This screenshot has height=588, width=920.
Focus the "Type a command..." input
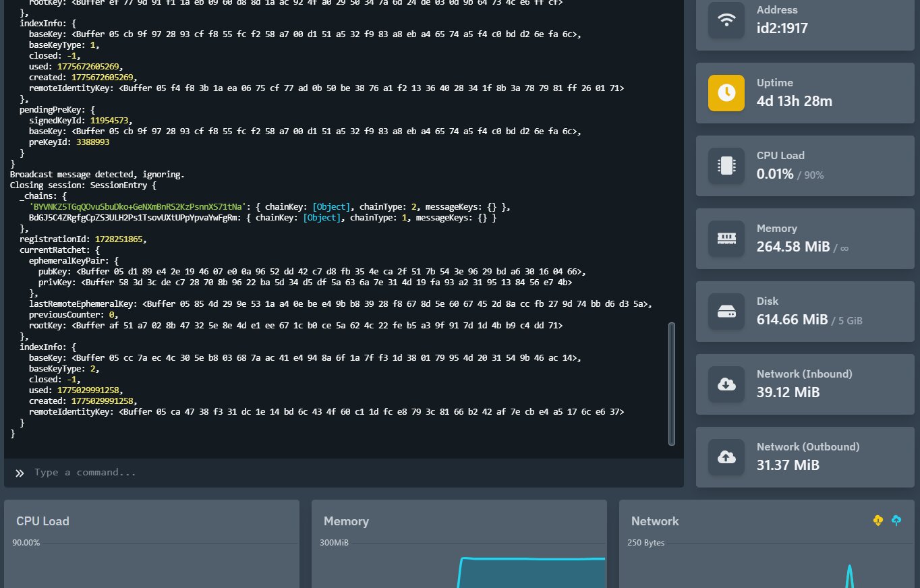[337, 473]
